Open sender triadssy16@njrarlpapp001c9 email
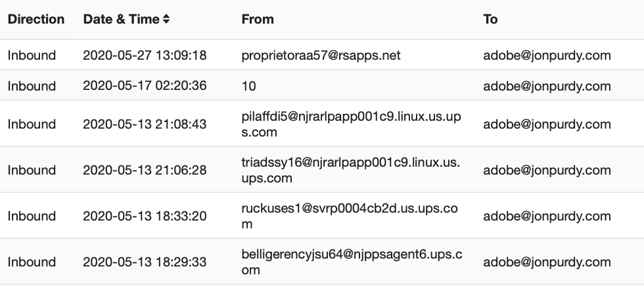This screenshot has width=644, height=294. pyautogui.click(x=350, y=170)
